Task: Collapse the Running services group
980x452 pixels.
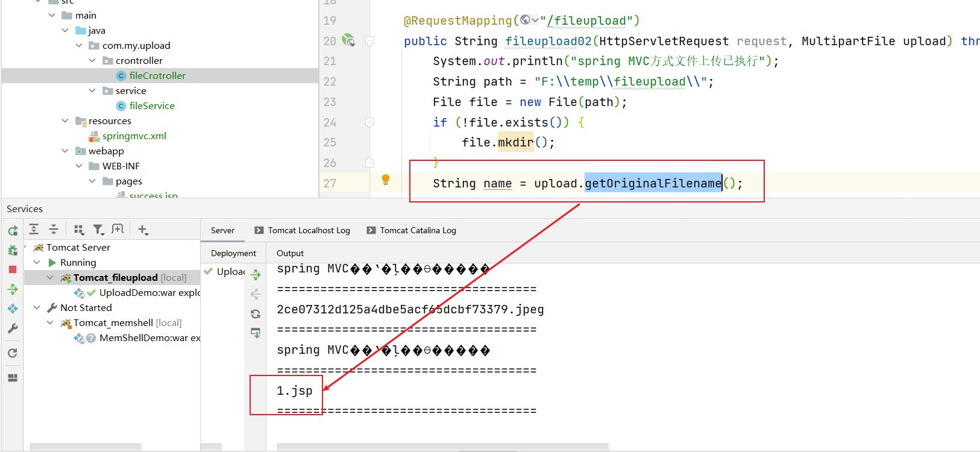Action: tap(37, 262)
